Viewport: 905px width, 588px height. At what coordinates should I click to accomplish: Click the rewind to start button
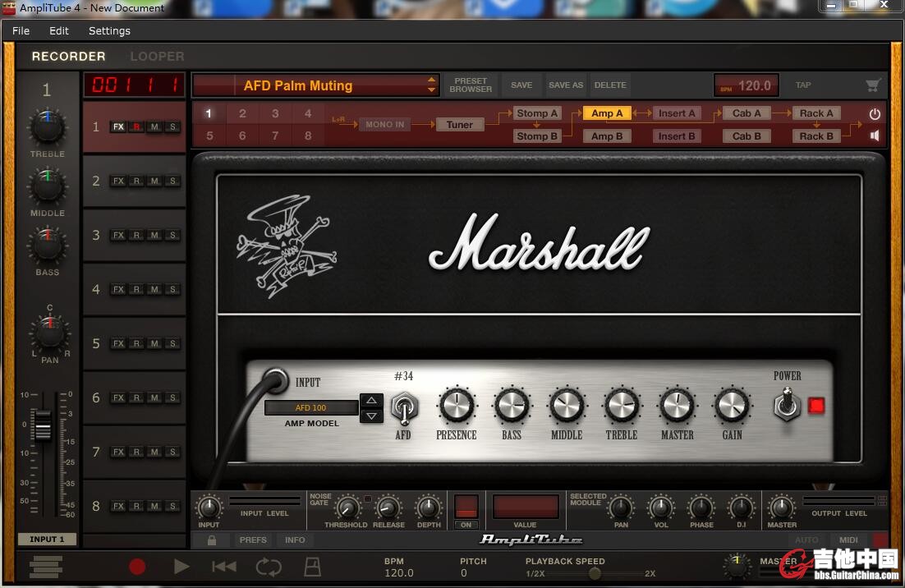[x=224, y=566]
